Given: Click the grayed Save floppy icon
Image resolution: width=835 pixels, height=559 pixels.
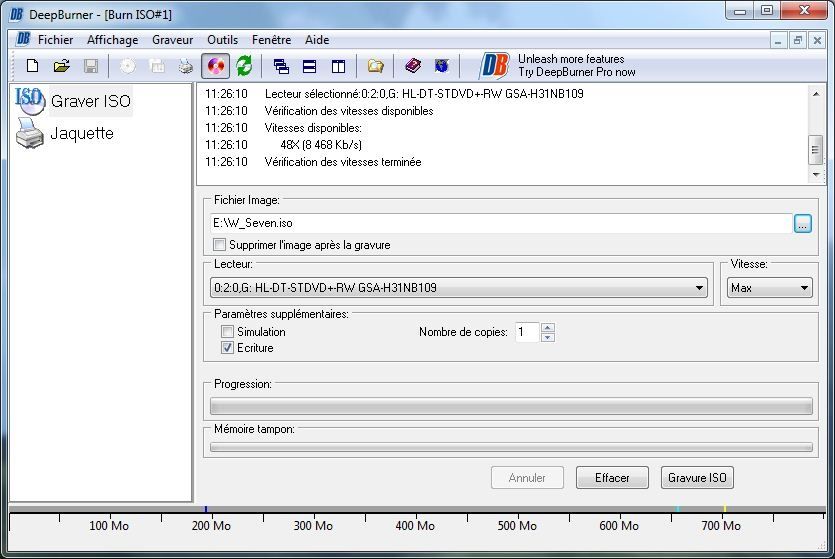Looking at the screenshot, I should click(91, 66).
